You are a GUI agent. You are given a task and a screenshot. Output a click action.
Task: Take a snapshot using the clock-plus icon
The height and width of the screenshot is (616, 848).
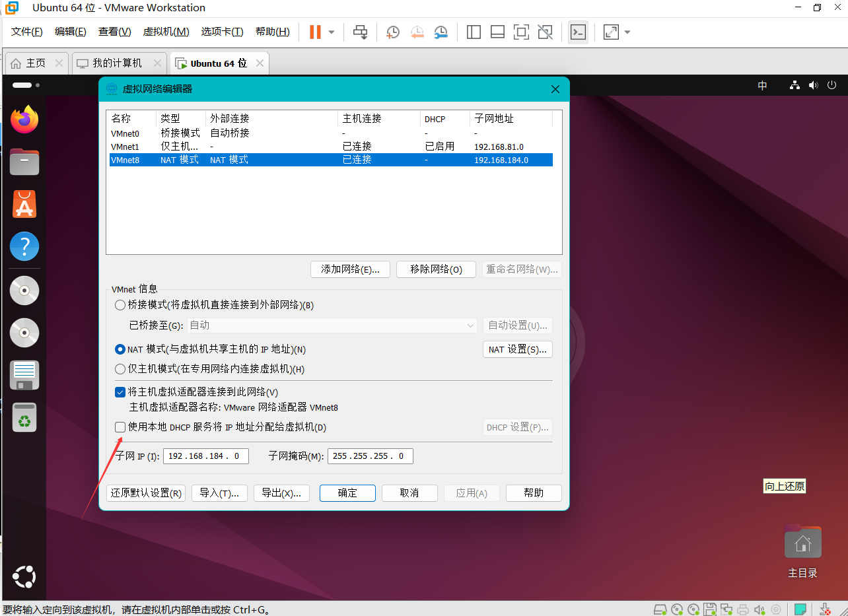click(393, 32)
